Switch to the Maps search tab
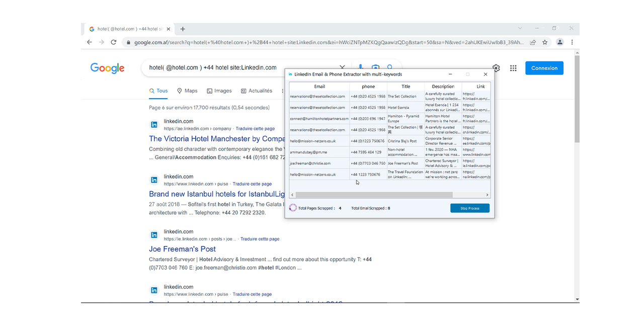This screenshot has width=644, height=322. pyautogui.click(x=187, y=91)
